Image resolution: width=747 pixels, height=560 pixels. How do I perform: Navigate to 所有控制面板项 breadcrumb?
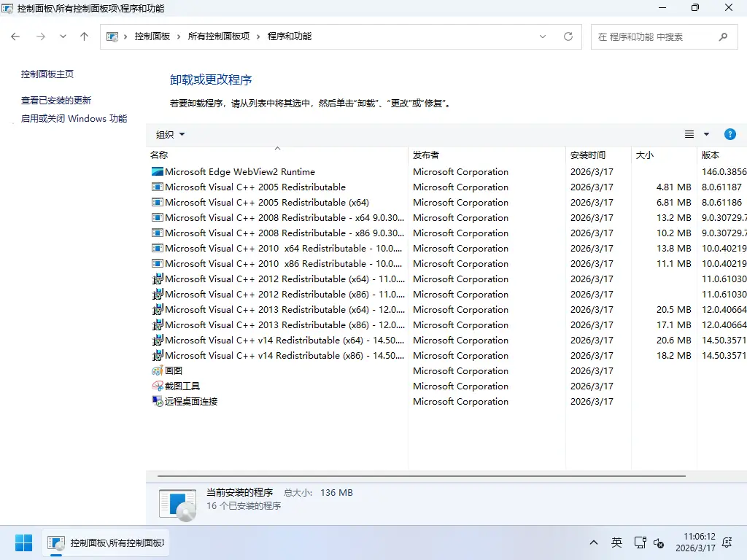pyautogui.click(x=219, y=36)
